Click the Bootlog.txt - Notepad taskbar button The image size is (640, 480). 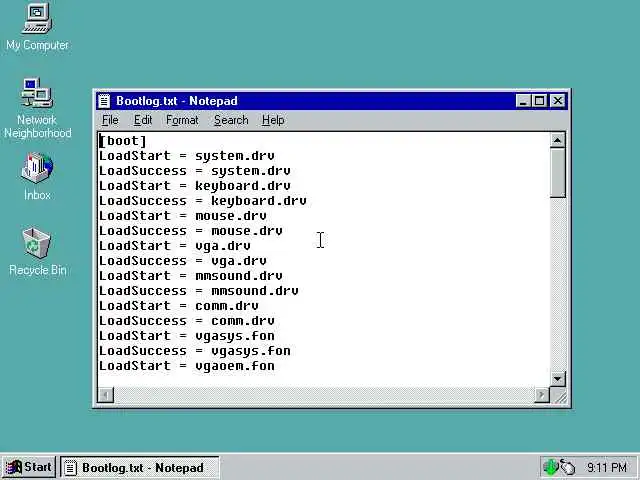[x=140, y=467]
